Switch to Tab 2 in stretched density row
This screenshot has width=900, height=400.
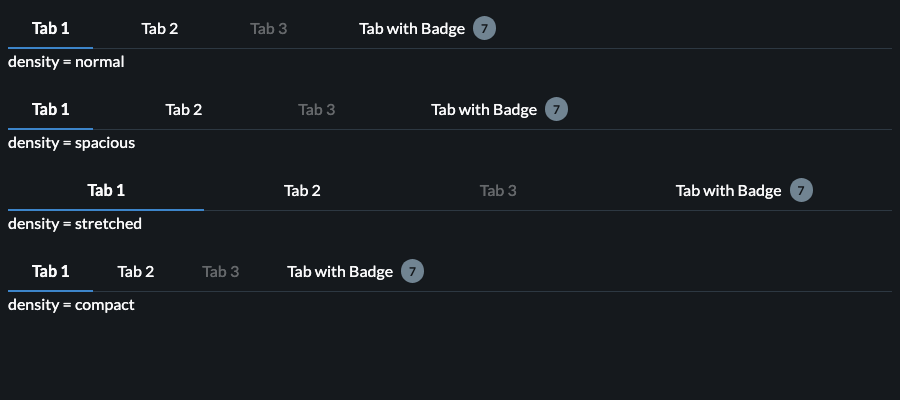(x=302, y=190)
